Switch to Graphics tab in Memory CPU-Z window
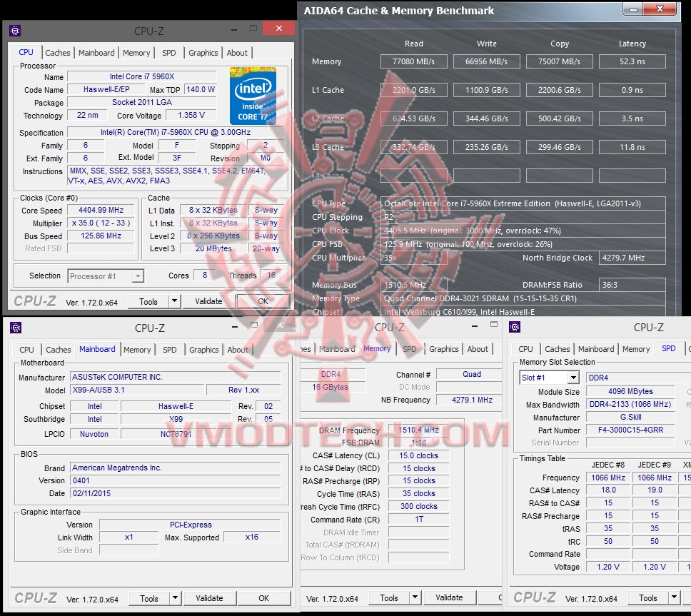Image resolution: width=691 pixels, height=616 pixels. click(444, 349)
